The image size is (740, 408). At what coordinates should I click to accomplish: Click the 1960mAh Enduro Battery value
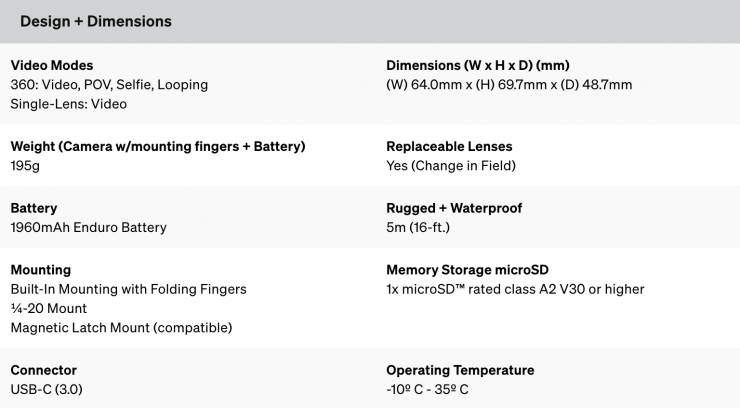pyautogui.click(x=88, y=227)
